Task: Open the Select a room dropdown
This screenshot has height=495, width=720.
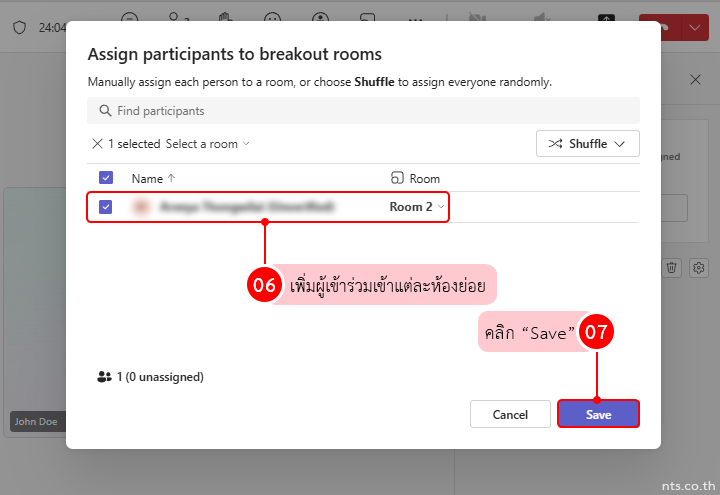Action: (x=207, y=144)
